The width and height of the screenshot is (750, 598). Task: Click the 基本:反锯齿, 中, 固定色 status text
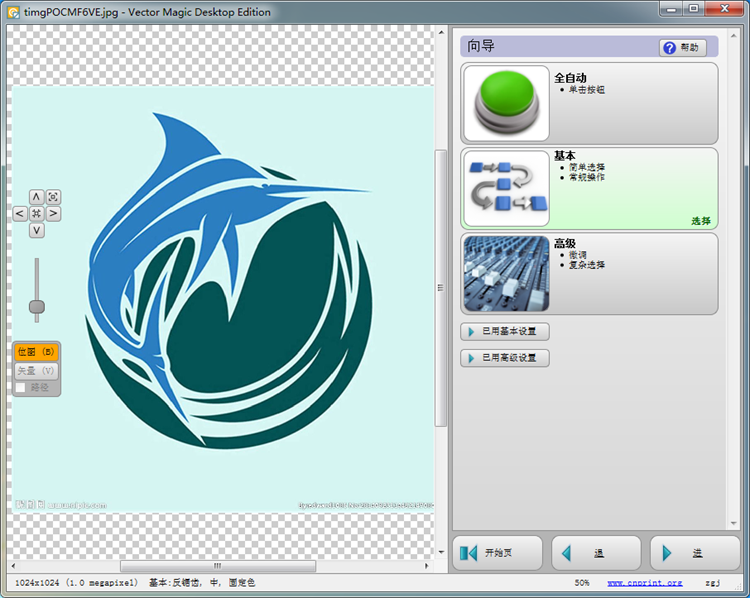coord(202,583)
